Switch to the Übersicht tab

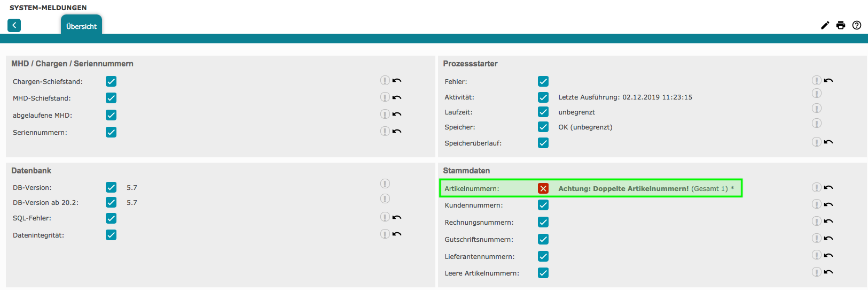81,26
